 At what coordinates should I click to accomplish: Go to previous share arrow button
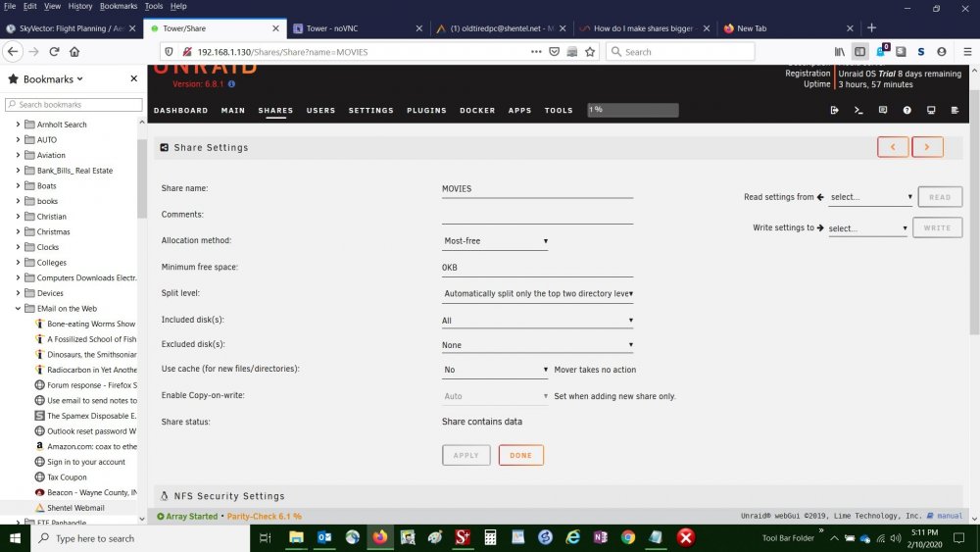(x=893, y=147)
